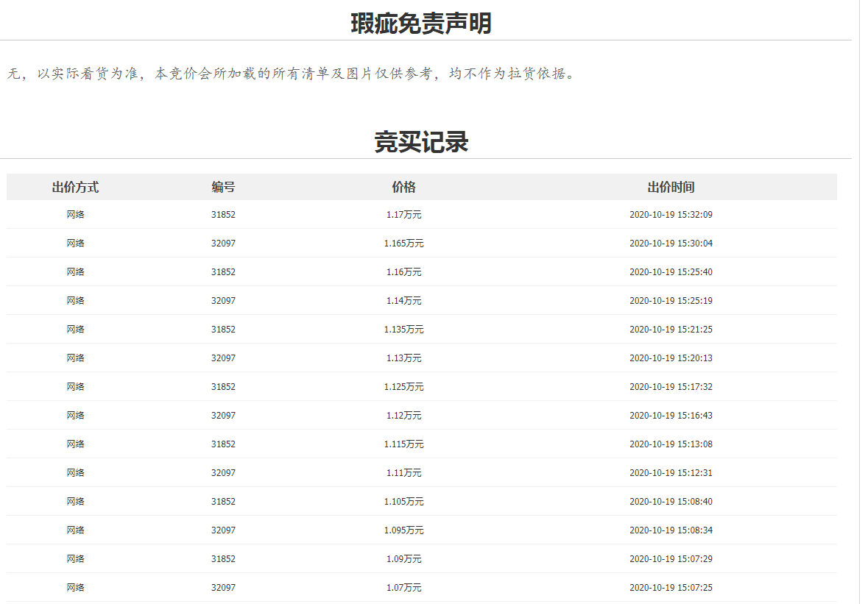The image size is (868, 604).
Task: Click the 竞买记录 section heading
Action: coord(421,142)
